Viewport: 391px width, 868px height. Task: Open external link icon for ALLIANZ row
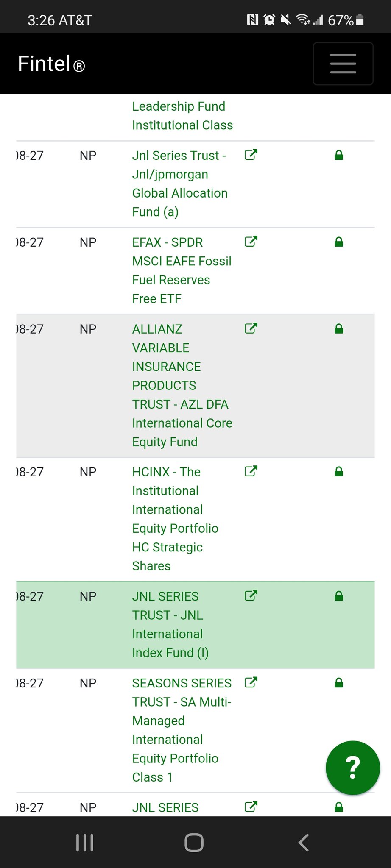pyautogui.click(x=251, y=328)
